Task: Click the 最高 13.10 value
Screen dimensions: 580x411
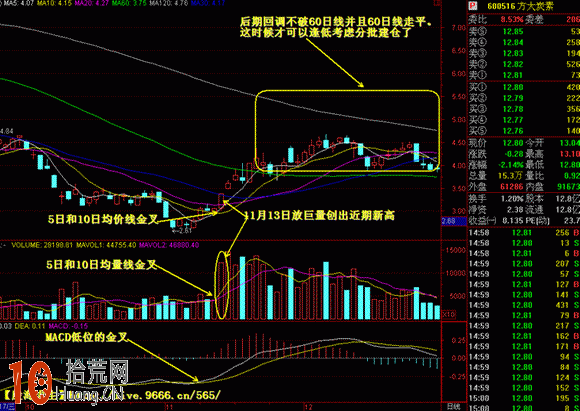Action: 571,154
